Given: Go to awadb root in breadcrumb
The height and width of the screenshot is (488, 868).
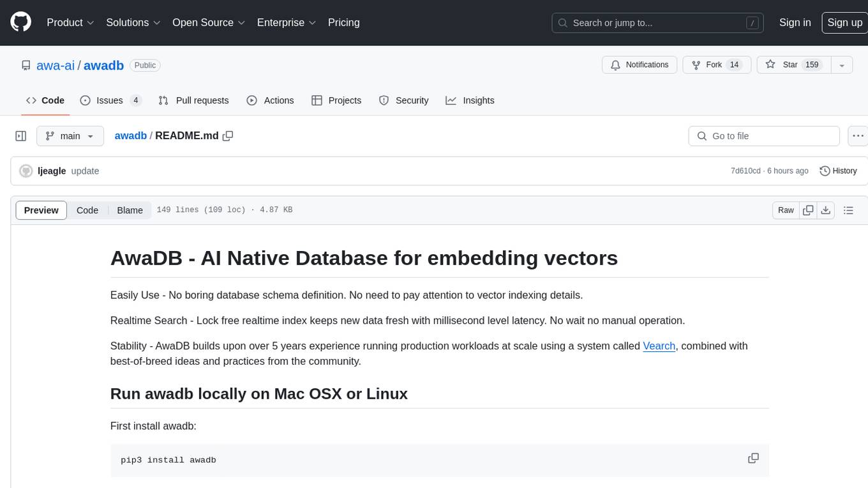Looking at the screenshot, I should (x=130, y=135).
